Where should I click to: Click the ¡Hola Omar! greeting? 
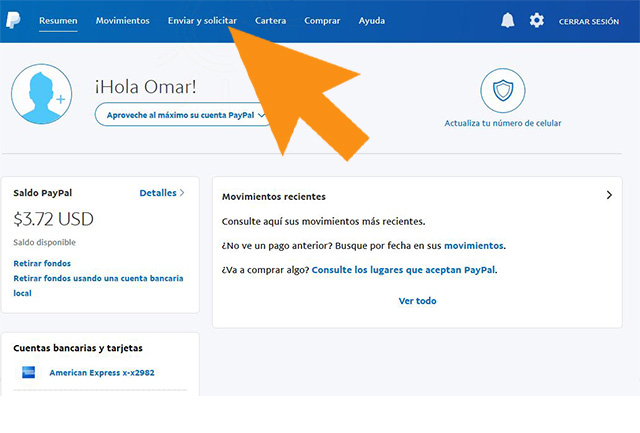pos(146,87)
